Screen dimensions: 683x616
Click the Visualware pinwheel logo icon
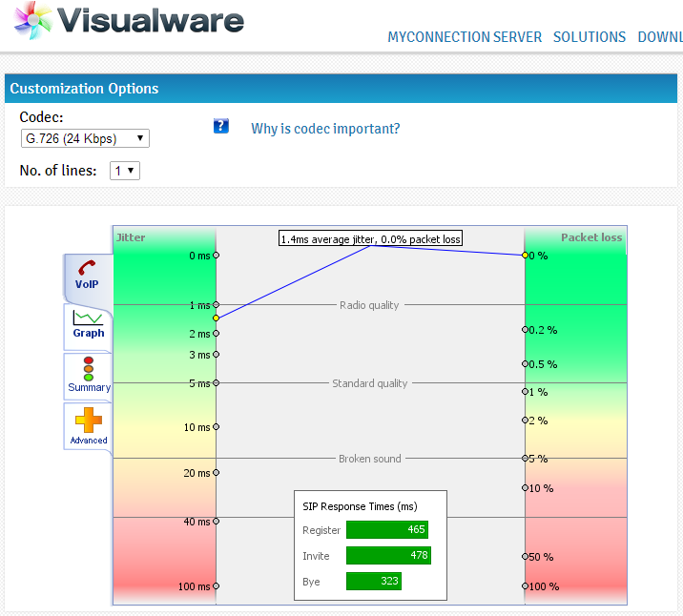[32, 20]
